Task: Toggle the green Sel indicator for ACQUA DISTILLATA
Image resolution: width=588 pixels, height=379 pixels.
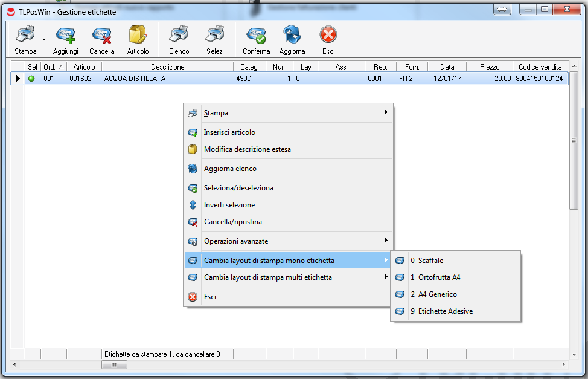Action: tap(31, 79)
